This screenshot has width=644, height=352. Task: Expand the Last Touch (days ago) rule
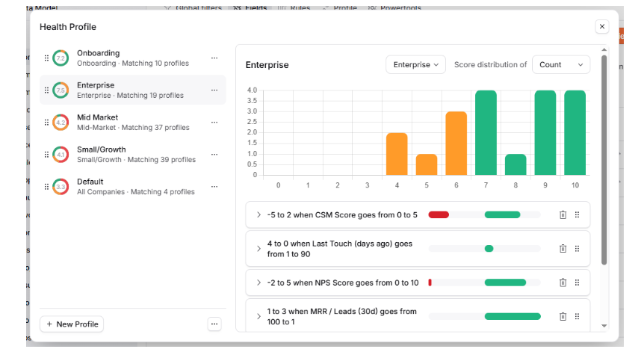(x=258, y=249)
